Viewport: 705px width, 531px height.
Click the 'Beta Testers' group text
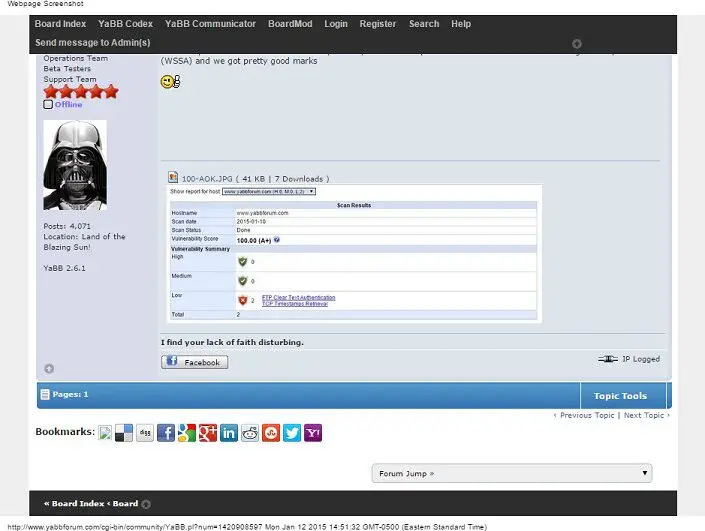pos(67,69)
